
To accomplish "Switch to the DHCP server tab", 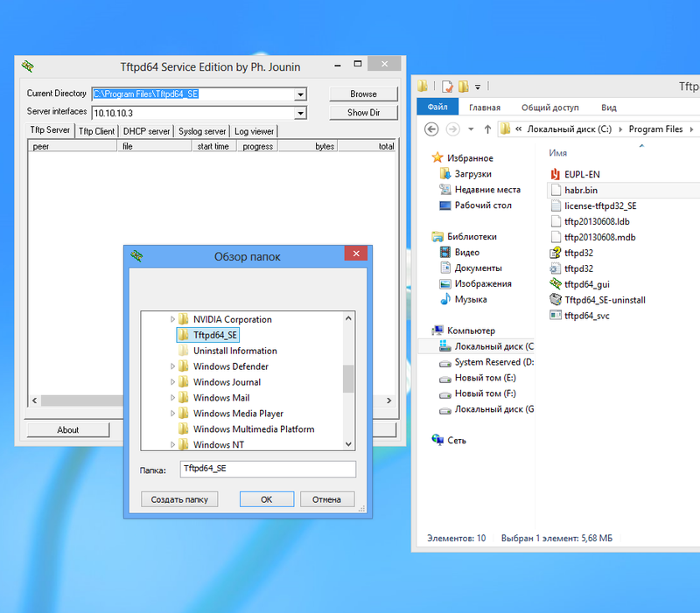I will pyautogui.click(x=146, y=131).
